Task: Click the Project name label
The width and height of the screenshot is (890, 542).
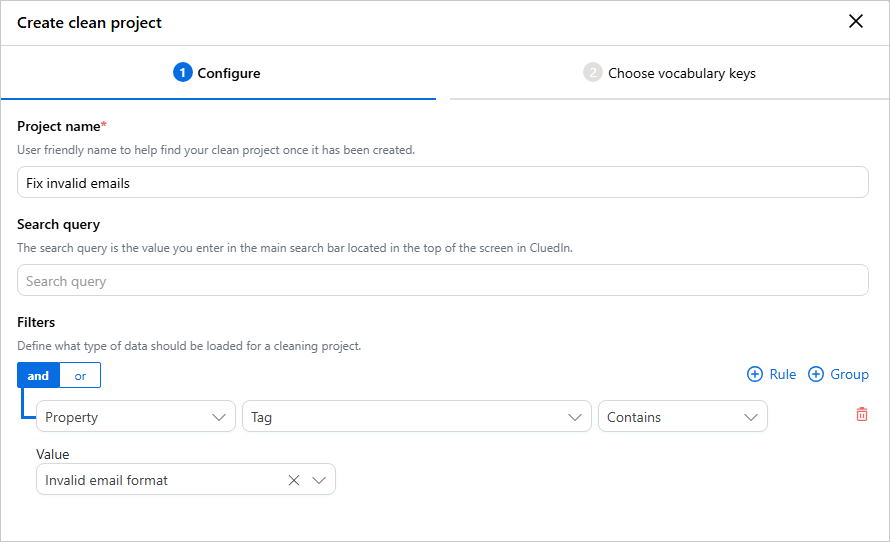Action: [62, 126]
